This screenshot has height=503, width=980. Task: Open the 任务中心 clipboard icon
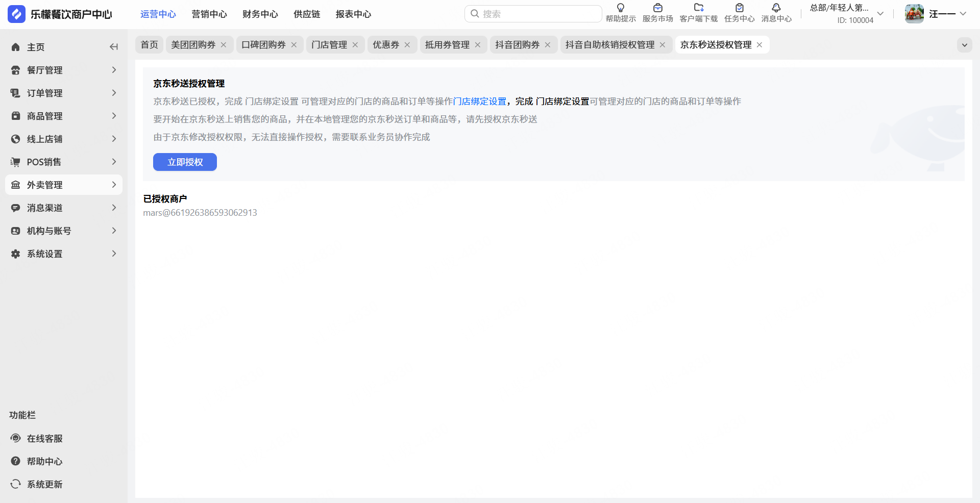(740, 8)
